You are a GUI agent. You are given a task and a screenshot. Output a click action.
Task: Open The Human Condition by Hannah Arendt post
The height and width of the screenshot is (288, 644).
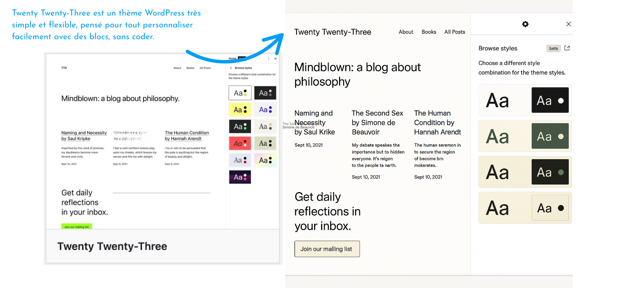coord(438,122)
